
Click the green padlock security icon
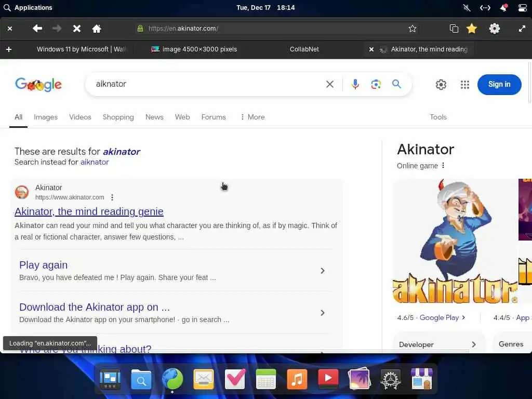click(140, 29)
